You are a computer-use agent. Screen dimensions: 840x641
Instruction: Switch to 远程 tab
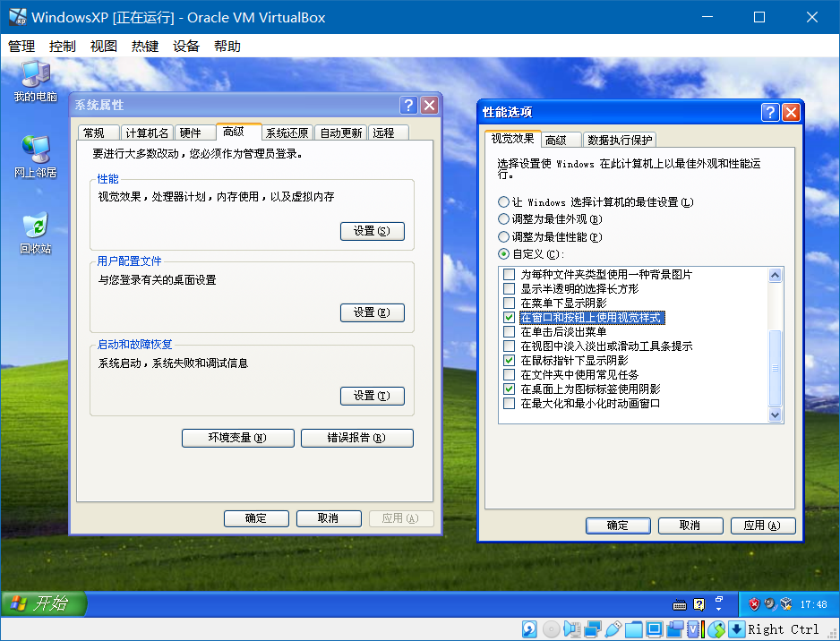(x=389, y=132)
